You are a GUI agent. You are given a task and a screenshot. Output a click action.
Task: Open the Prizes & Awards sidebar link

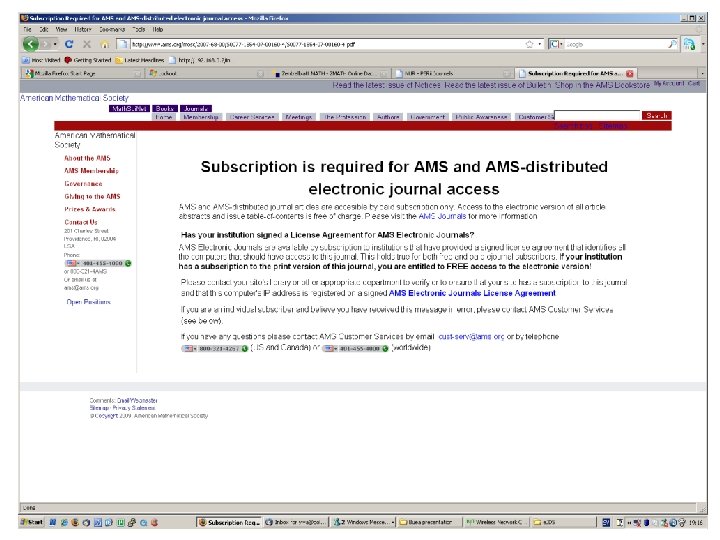(90, 209)
